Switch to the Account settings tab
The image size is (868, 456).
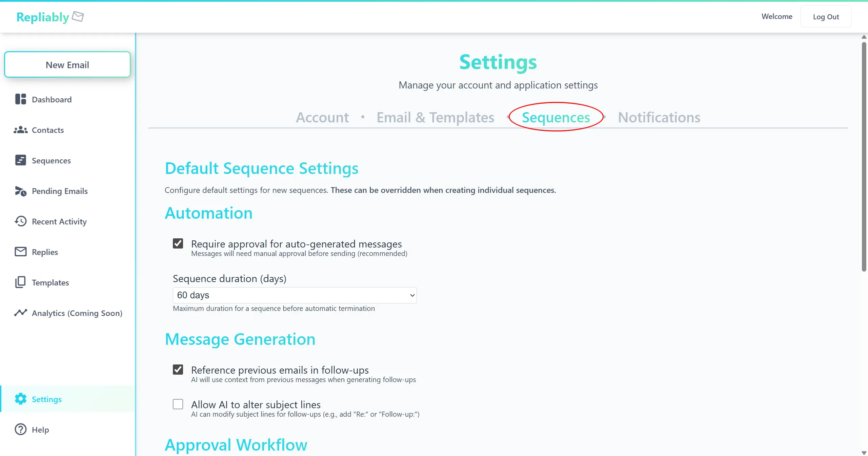(322, 117)
